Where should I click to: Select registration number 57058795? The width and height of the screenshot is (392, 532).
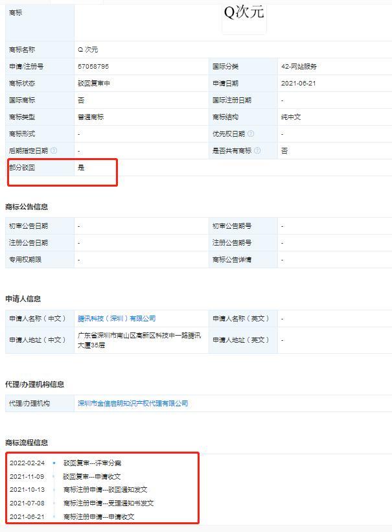tap(93, 67)
